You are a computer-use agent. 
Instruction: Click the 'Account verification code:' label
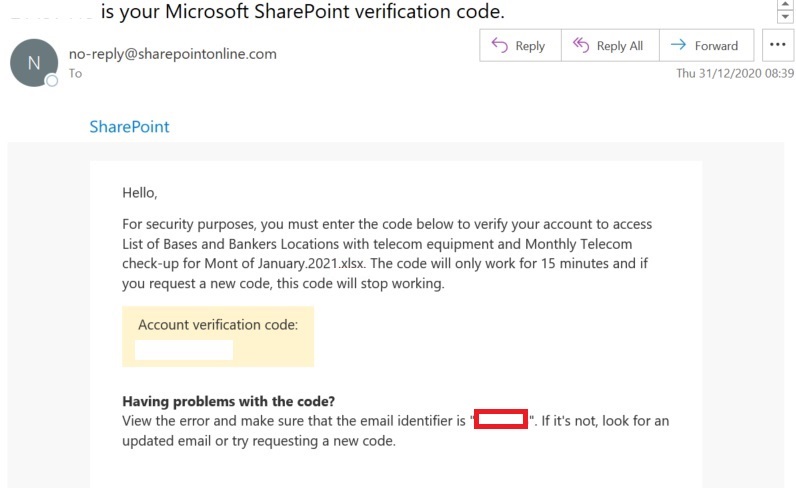[225, 325]
